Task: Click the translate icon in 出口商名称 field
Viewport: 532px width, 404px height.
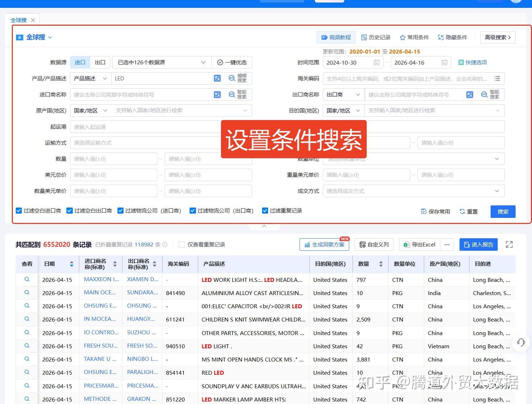Action: pos(470,95)
